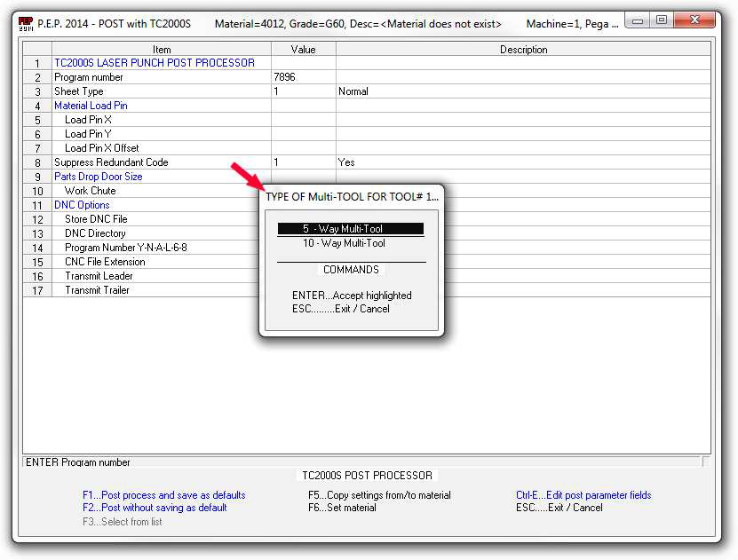The image size is (738, 560).
Task: Click the Description column header
Action: pyautogui.click(x=523, y=50)
